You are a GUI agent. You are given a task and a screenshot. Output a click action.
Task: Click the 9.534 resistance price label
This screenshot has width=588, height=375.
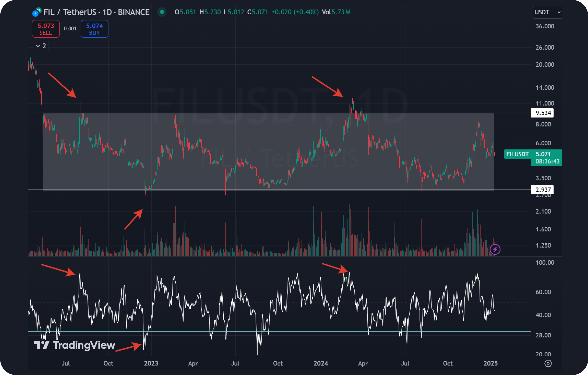542,113
